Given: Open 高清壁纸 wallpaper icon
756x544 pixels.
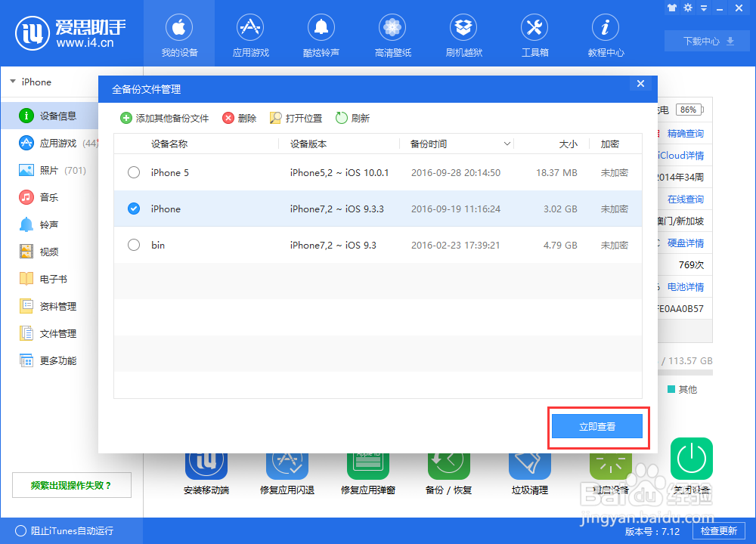Looking at the screenshot, I should coord(392,27).
